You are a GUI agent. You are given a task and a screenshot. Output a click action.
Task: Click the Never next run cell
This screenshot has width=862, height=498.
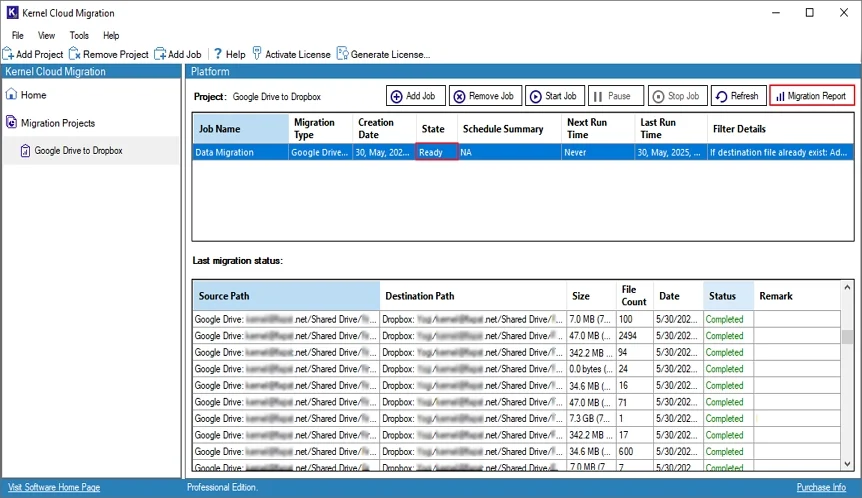(598, 152)
